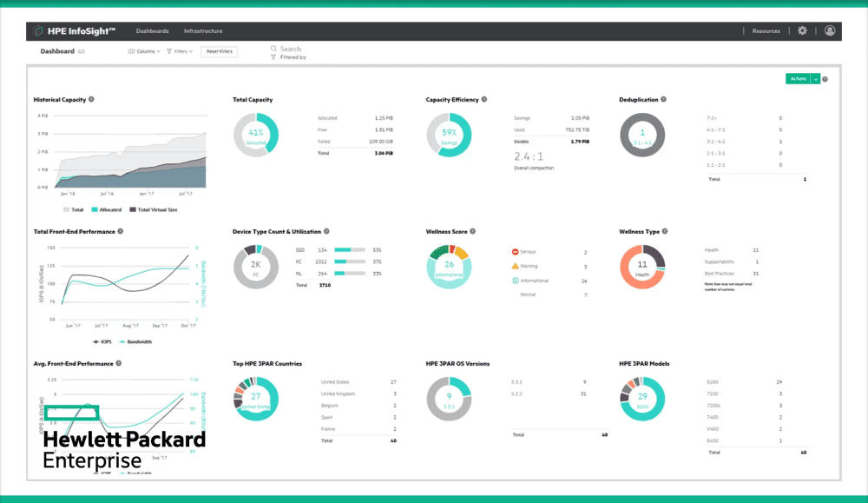Click the SSD utilization bar

tap(350, 250)
